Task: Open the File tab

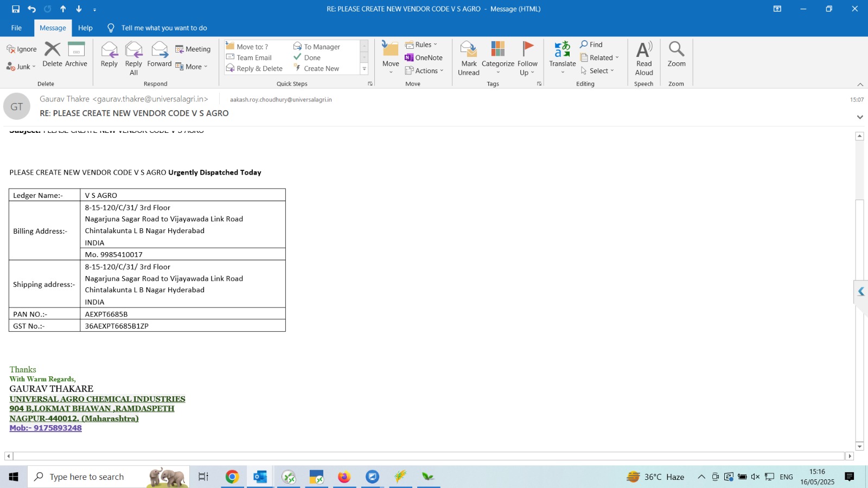Action: (16, 28)
